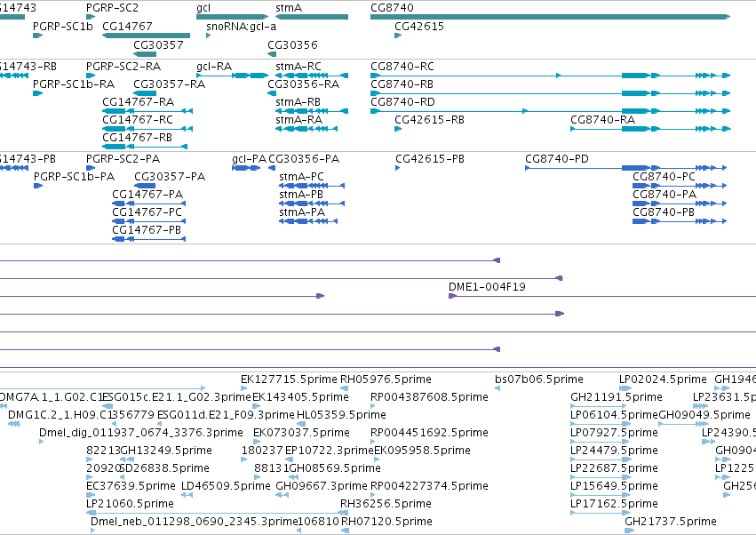Click the CG14767 gene bar
Viewport: 756px width, 535px height.
[x=146, y=36]
